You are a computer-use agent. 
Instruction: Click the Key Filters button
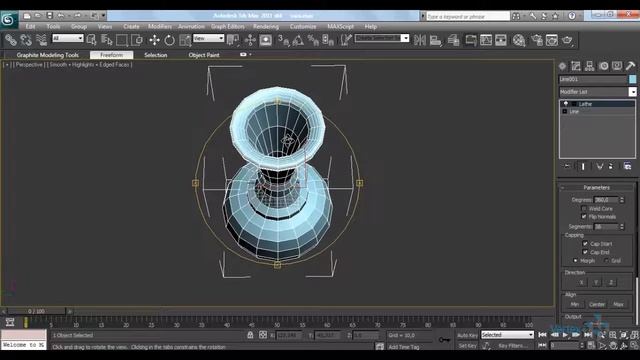coord(513,345)
